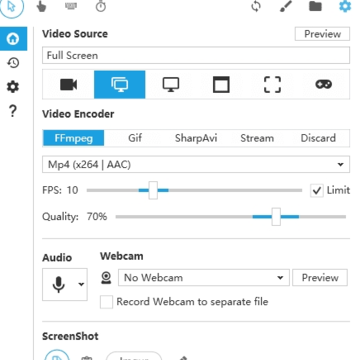Click the 'Webcam' heading
This screenshot has width=360, height=360.
(x=122, y=256)
